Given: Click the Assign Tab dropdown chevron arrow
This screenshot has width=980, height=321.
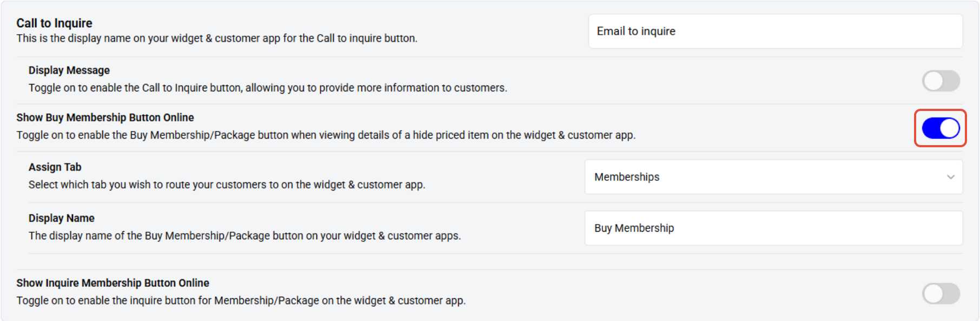Looking at the screenshot, I should click(x=950, y=177).
